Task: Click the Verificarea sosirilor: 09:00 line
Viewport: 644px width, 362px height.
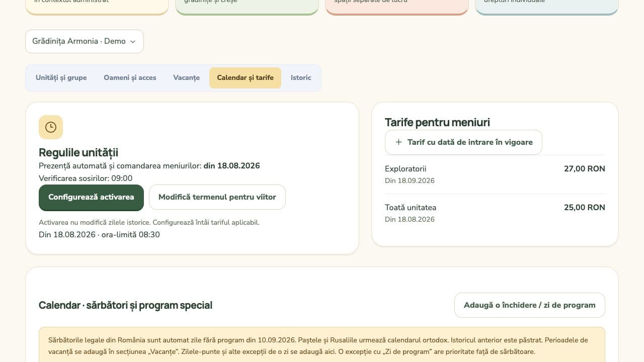Action: point(86,178)
